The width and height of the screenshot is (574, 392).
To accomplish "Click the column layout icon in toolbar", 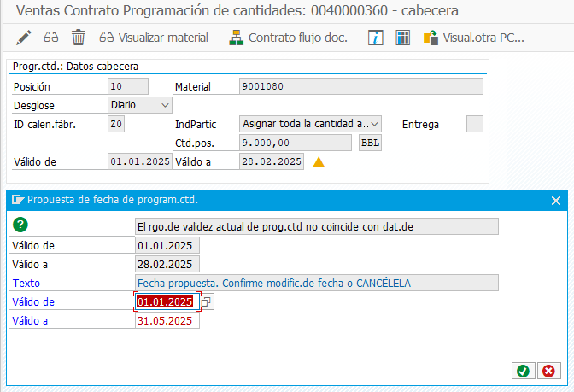I will click(x=402, y=38).
